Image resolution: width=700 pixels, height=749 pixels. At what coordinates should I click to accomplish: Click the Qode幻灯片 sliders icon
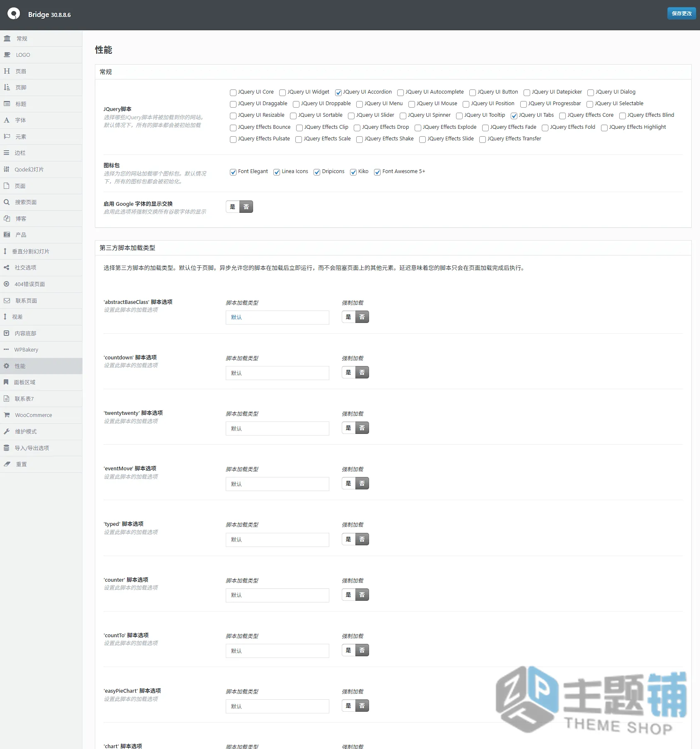tap(7, 169)
